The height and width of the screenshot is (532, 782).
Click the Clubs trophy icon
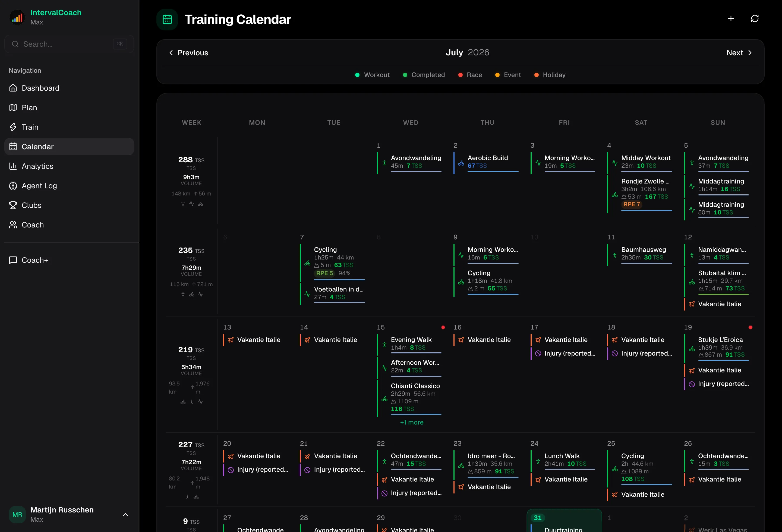(13, 205)
